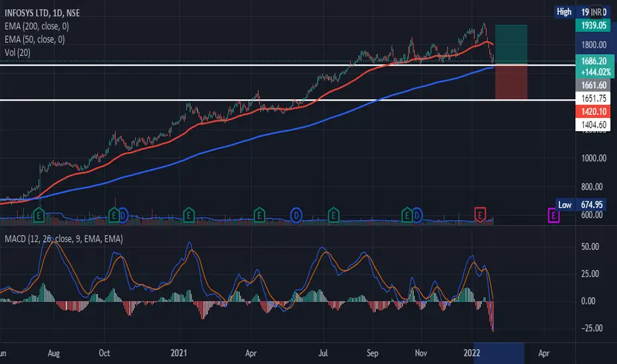Click the -25.00 MACD axis value
617x364 pixels.
tap(592, 328)
